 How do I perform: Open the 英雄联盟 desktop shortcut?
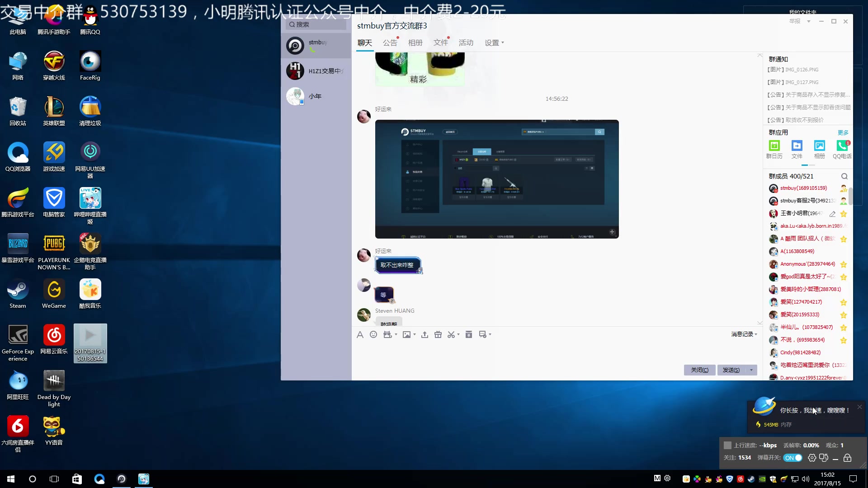(x=54, y=111)
